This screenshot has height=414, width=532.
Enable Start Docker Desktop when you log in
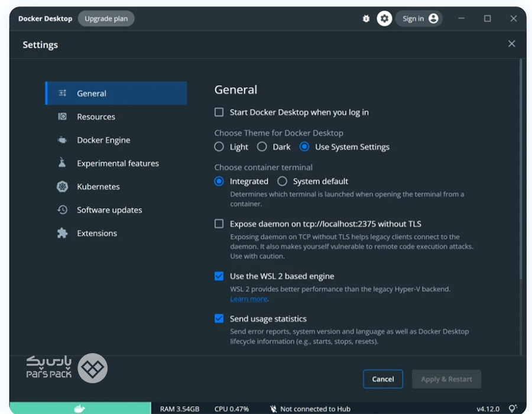pos(219,112)
